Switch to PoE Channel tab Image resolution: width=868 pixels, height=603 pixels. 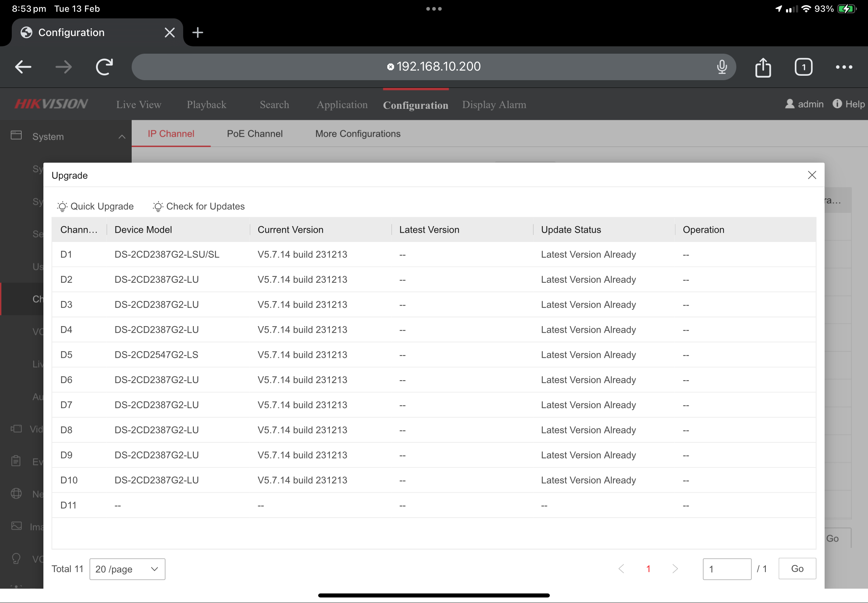click(254, 134)
